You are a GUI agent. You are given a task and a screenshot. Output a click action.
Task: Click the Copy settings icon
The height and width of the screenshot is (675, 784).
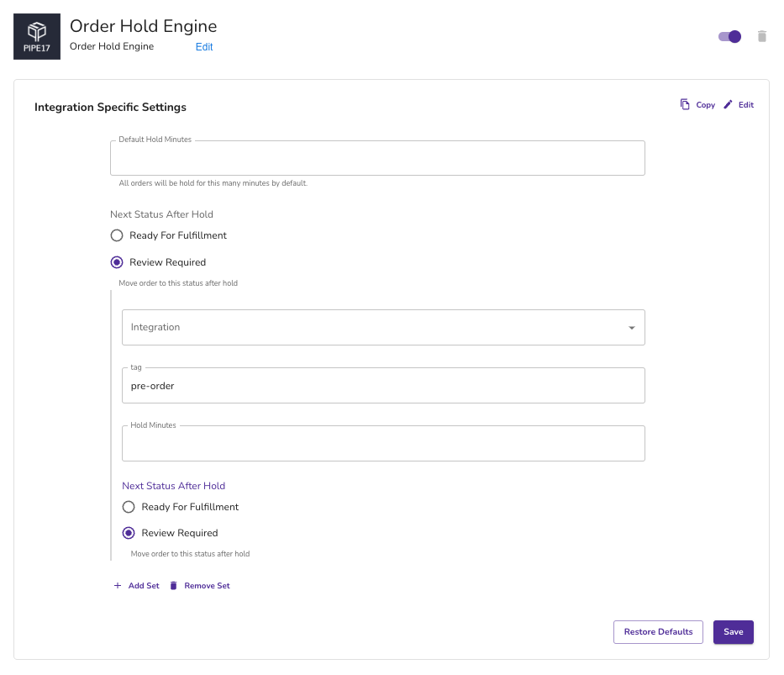(x=685, y=104)
